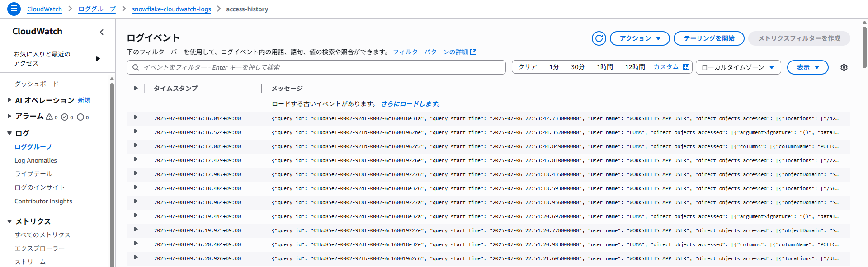The width and height of the screenshot is (868, 267).
Task: Select timestamp 2025-07-08T09:56:16.044+09:00
Action: click(x=198, y=118)
